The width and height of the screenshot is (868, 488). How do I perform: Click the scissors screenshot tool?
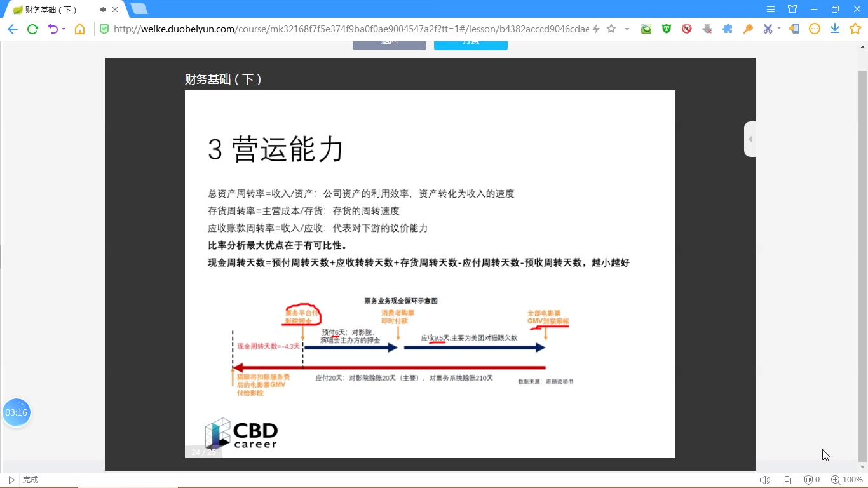coord(768,29)
